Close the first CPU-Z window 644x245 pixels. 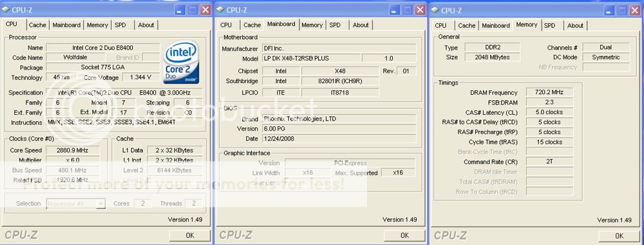(x=205, y=10)
